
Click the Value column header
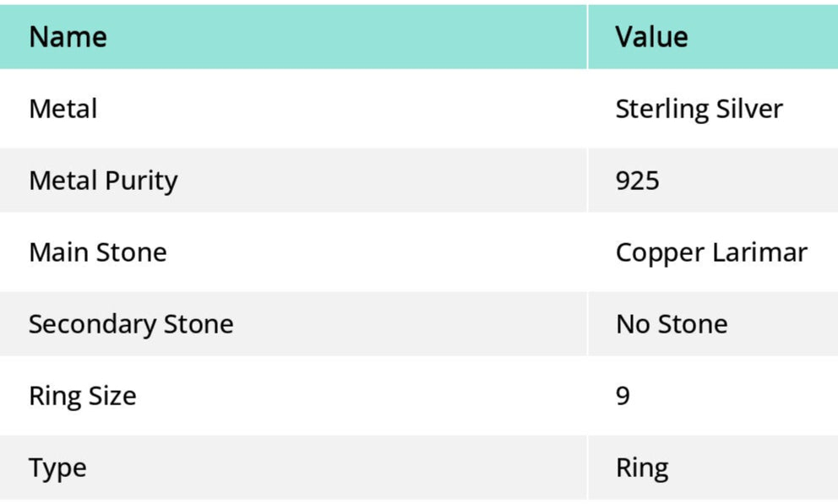pyautogui.click(x=651, y=37)
